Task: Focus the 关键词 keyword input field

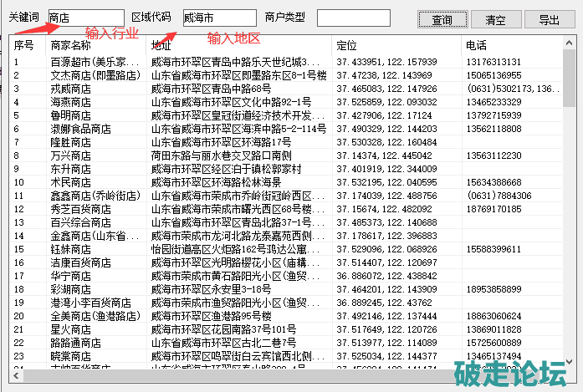Action: tap(85, 18)
